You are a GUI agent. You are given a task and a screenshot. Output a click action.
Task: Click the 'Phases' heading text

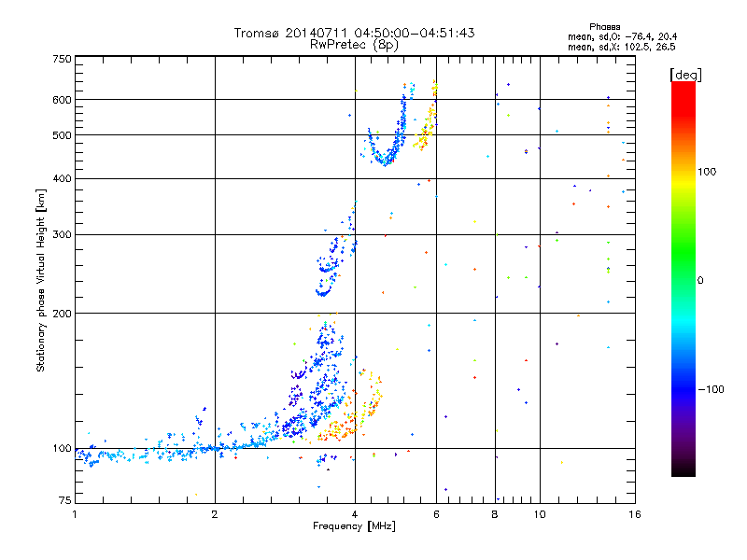point(604,27)
